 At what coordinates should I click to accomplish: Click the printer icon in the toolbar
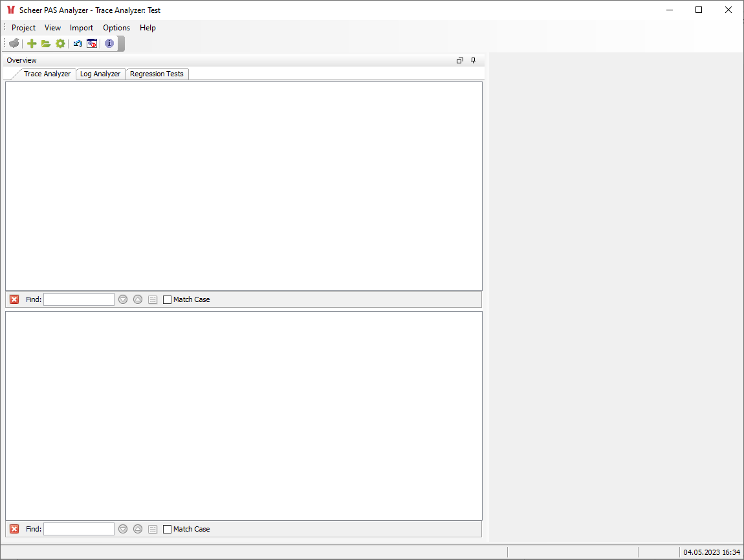point(14,43)
